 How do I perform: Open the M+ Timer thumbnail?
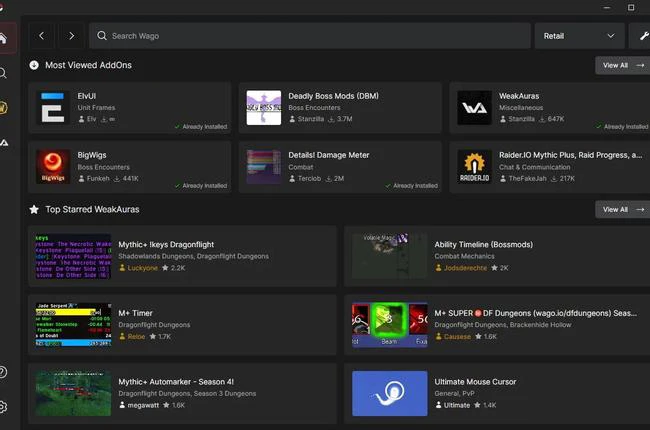tap(73, 325)
